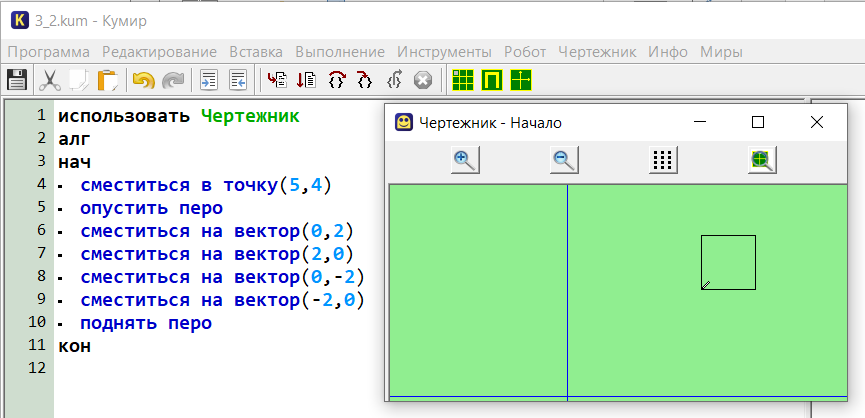This screenshot has width=865, height=418.
Task: Close the Чертежник - Начало window
Action: point(816,122)
